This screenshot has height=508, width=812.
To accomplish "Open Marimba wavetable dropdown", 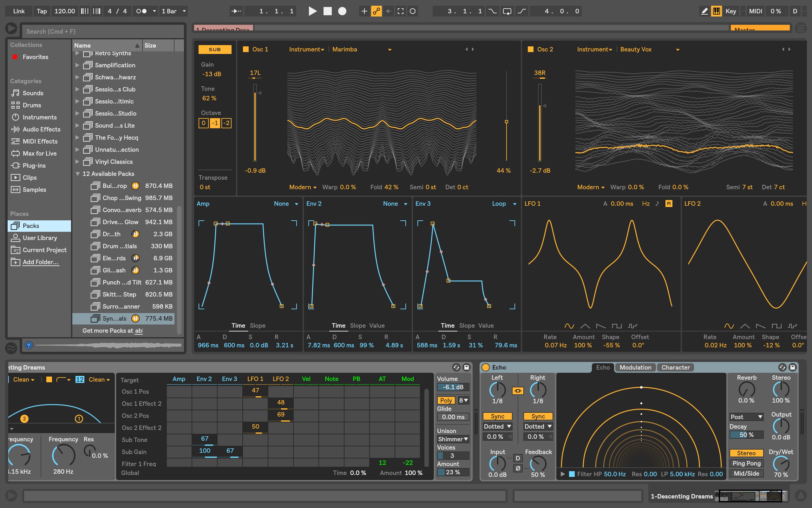I will coord(362,50).
